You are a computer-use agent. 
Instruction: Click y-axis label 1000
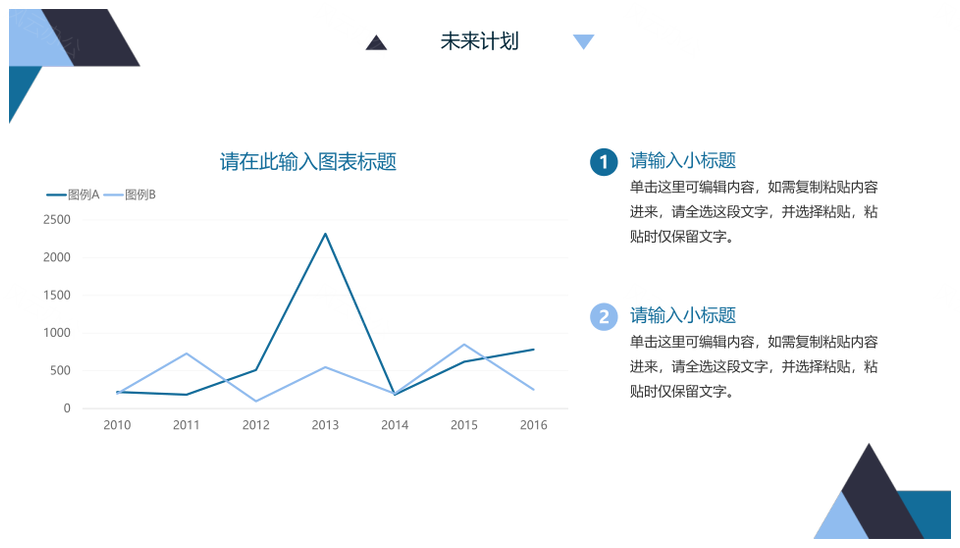(x=57, y=332)
